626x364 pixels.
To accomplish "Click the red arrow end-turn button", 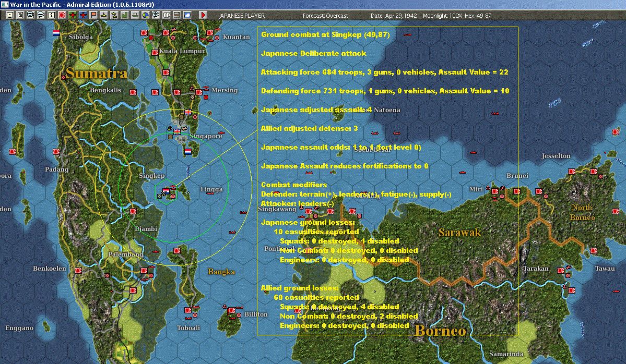I will (203, 15).
